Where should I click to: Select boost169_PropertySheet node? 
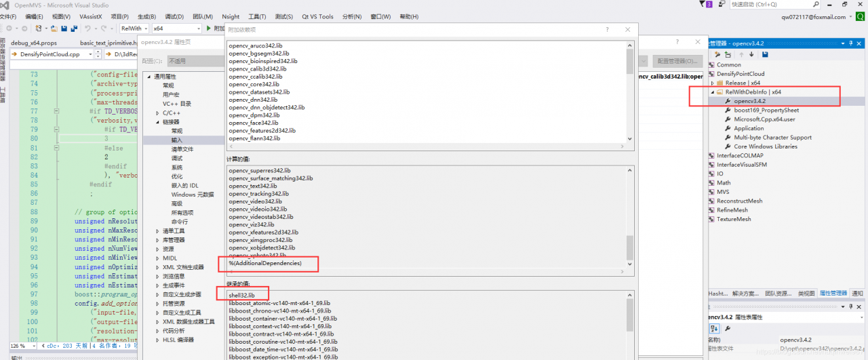[x=766, y=110]
